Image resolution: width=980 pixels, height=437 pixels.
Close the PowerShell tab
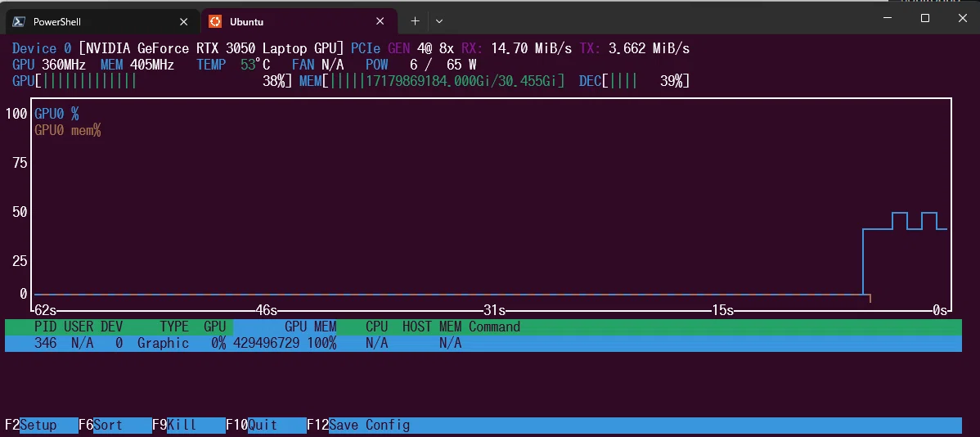184,22
